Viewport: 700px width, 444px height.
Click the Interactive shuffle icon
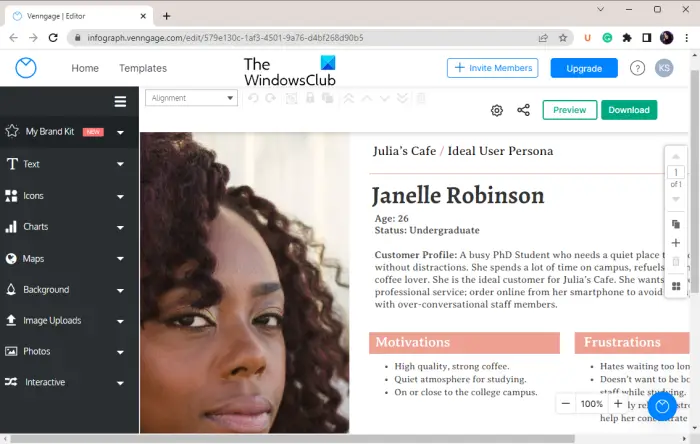11,382
